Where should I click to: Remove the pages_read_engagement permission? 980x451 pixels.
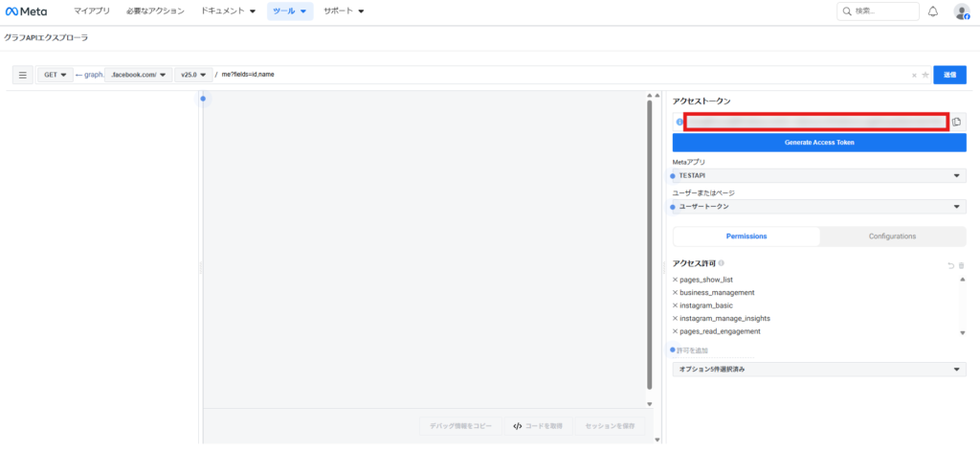[675, 331]
